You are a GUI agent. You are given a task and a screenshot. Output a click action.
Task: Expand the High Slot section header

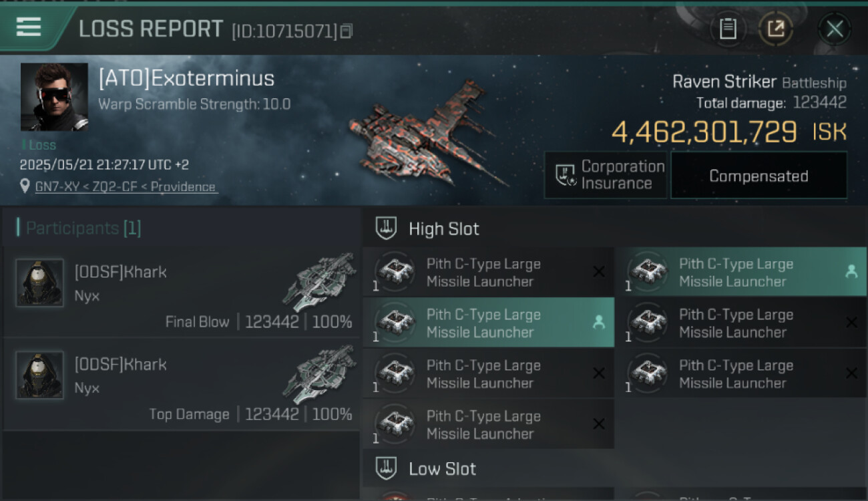[x=444, y=229]
